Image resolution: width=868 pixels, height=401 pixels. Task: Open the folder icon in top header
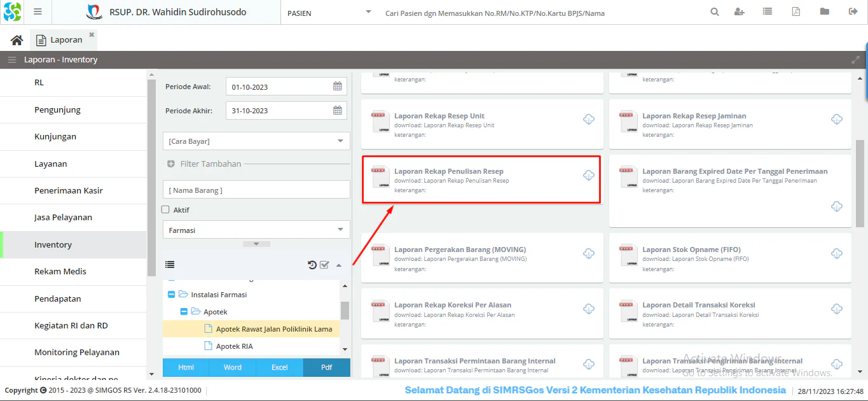tap(825, 12)
